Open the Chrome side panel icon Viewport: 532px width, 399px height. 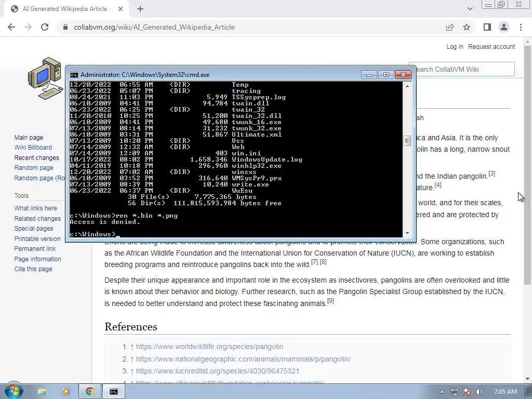click(x=487, y=27)
